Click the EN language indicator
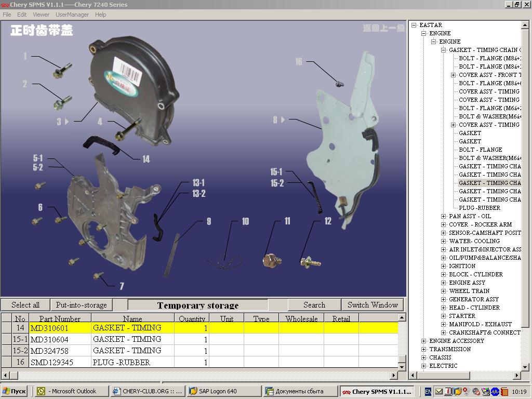 coord(428,392)
